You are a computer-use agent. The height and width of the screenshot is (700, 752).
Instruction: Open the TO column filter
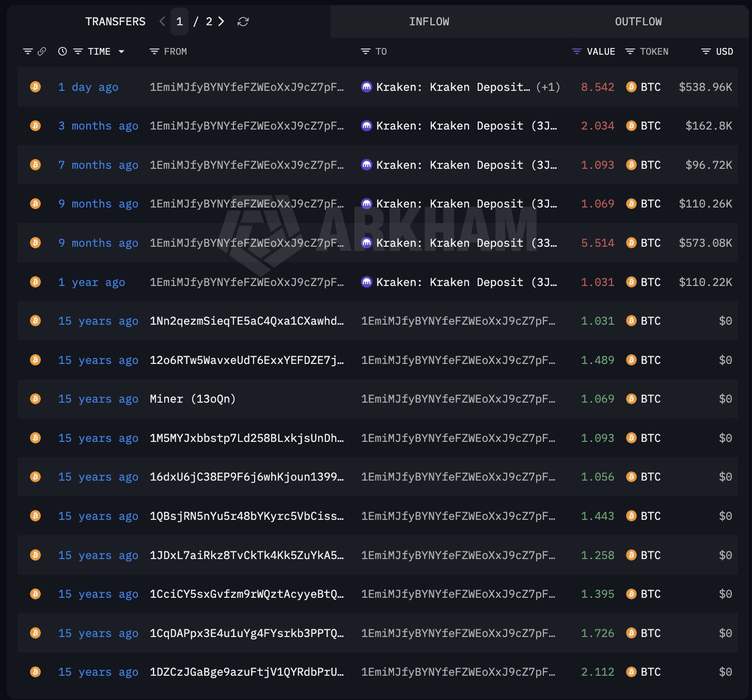tap(366, 52)
